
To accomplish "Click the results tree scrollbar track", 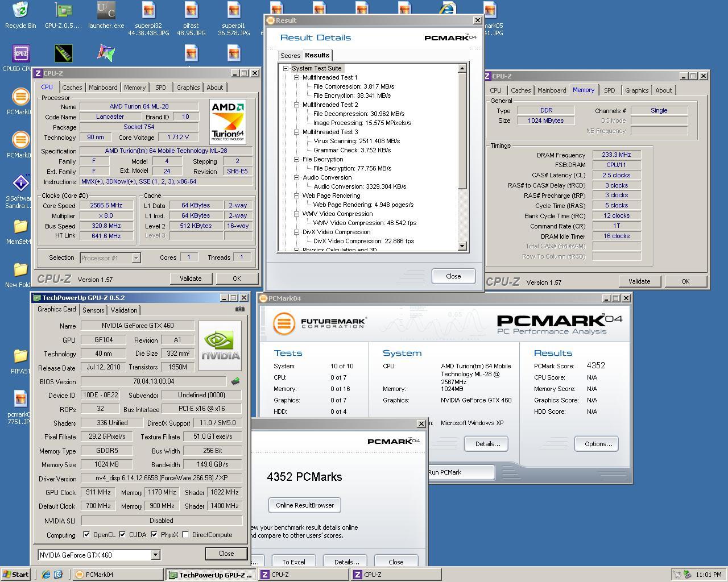I will [462, 216].
